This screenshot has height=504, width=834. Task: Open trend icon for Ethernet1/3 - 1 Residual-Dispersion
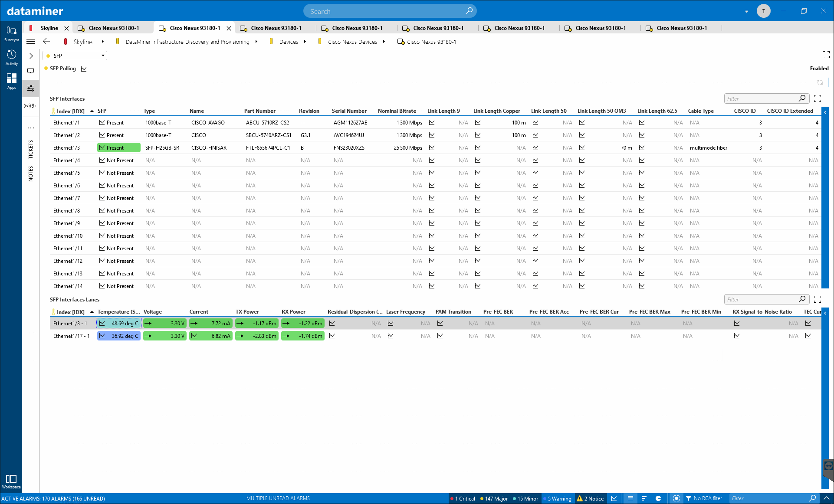pos(332,324)
